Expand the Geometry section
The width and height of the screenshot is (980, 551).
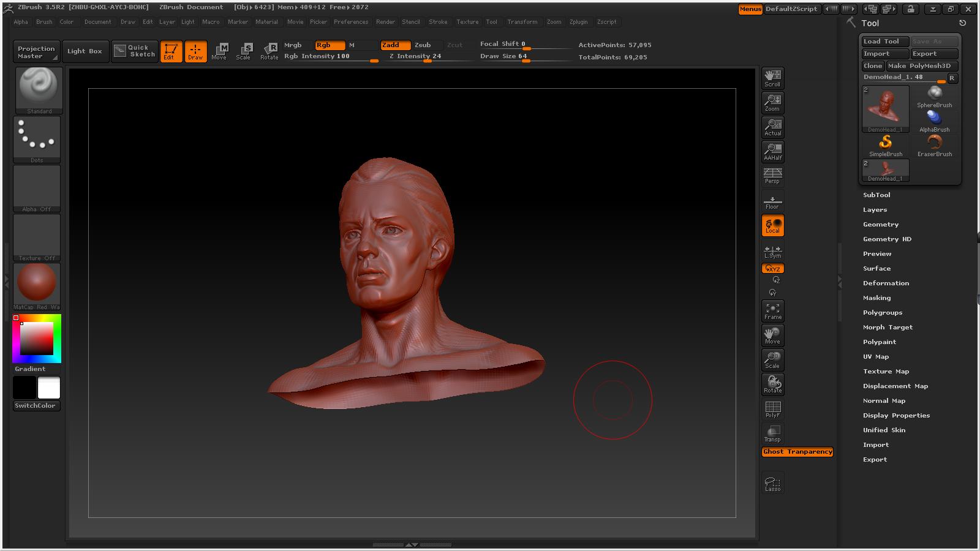click(x=881, y=224)
